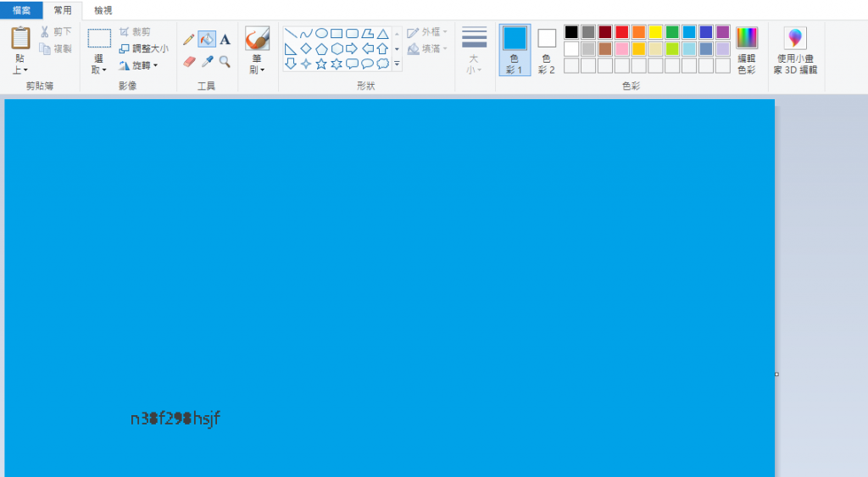Choose the Rounded rectangle shape
868x477 pixels.
tap(352, 34)
